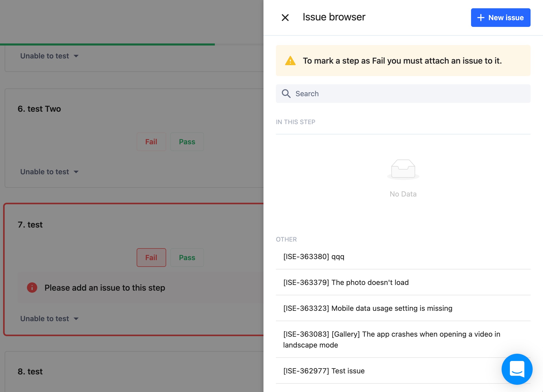
Task: Toggle Fail on step 7 test
Action: [151, 258]
